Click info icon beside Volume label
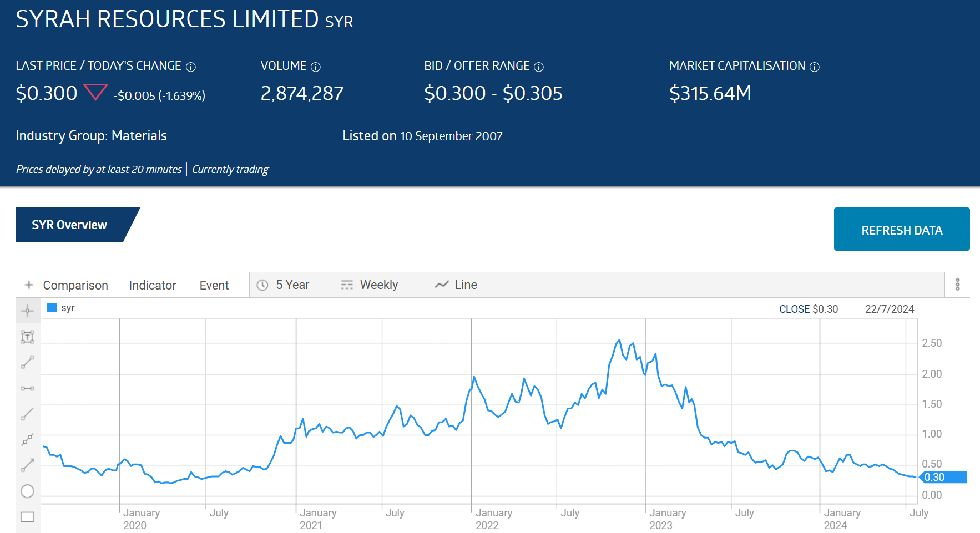Image resolution: width=980 pixels, height=533 pixels. [316, 67]
